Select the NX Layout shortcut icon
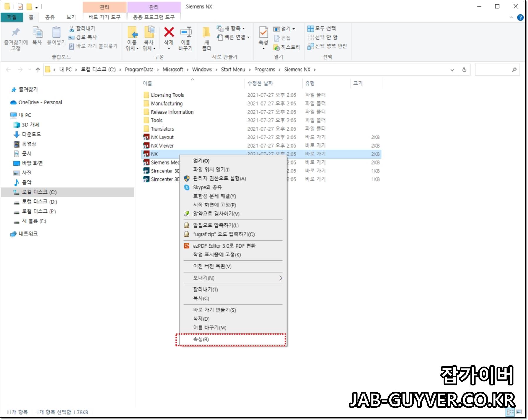Screen dimensions: 528x420 pos(146,137)
